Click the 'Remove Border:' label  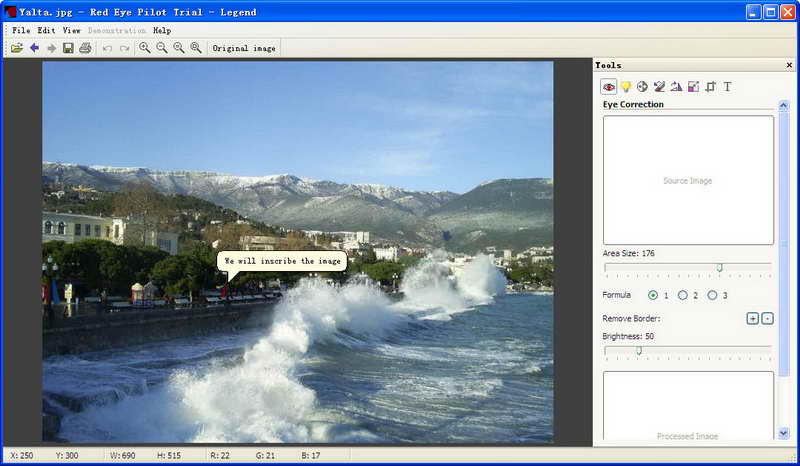[631, 318]
